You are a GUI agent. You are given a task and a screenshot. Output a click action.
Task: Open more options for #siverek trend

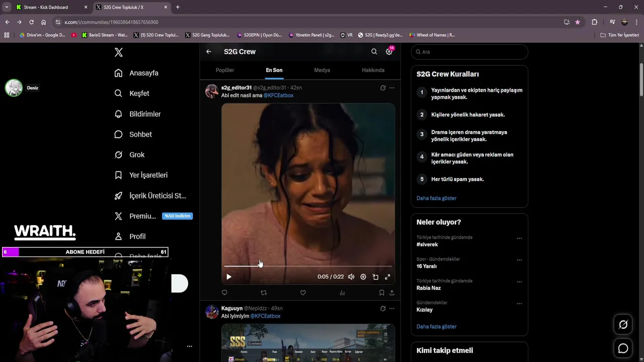519,238
